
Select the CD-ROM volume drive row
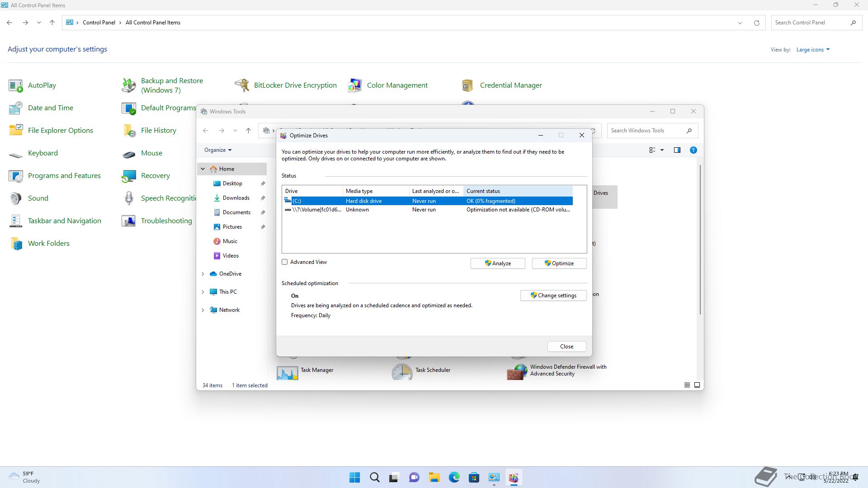427,210
